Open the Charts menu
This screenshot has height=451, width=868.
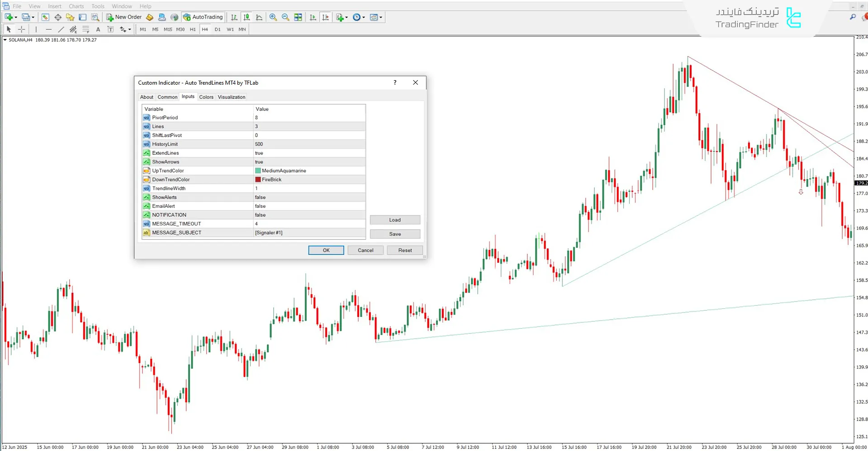tap(76, 6)
